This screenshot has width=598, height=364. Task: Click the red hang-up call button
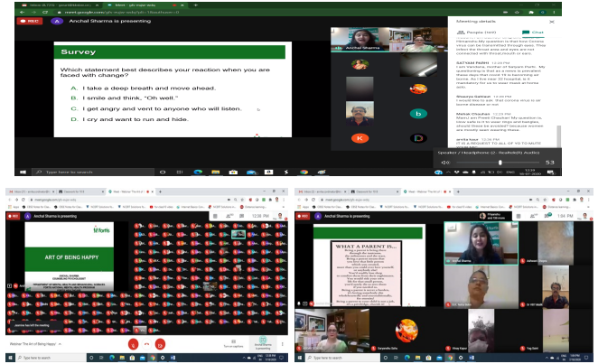point(147,344)
